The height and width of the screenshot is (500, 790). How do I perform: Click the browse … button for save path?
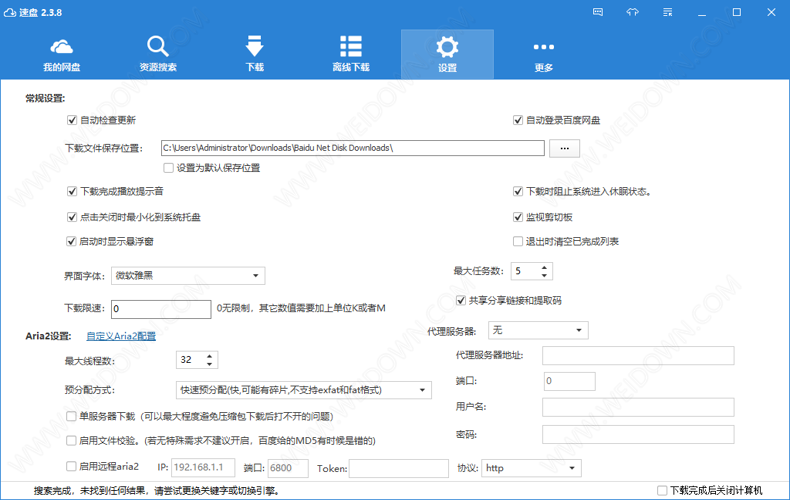tap(564, 148)
